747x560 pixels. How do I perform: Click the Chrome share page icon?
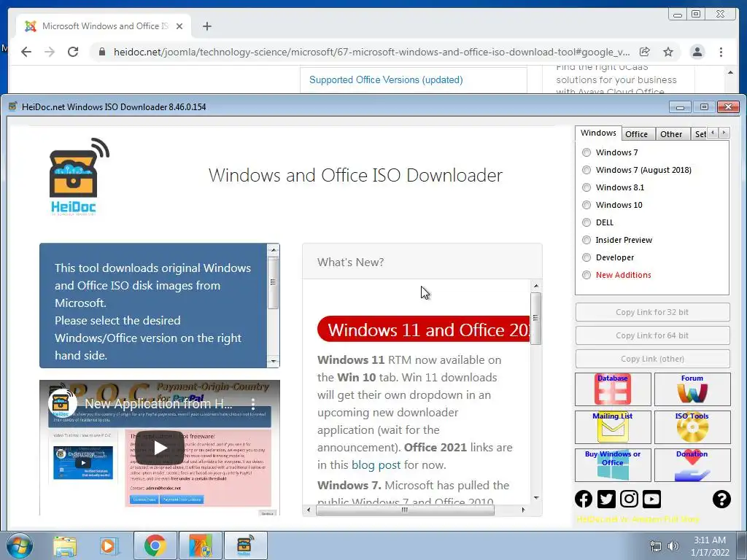645,52
